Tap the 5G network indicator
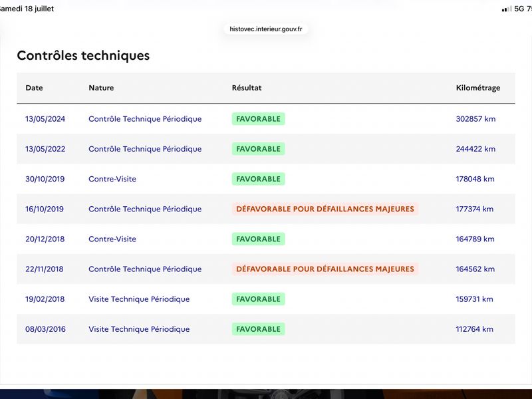Image resolution: width=532 pixels, height=399 pixels. tap(519, 9)
